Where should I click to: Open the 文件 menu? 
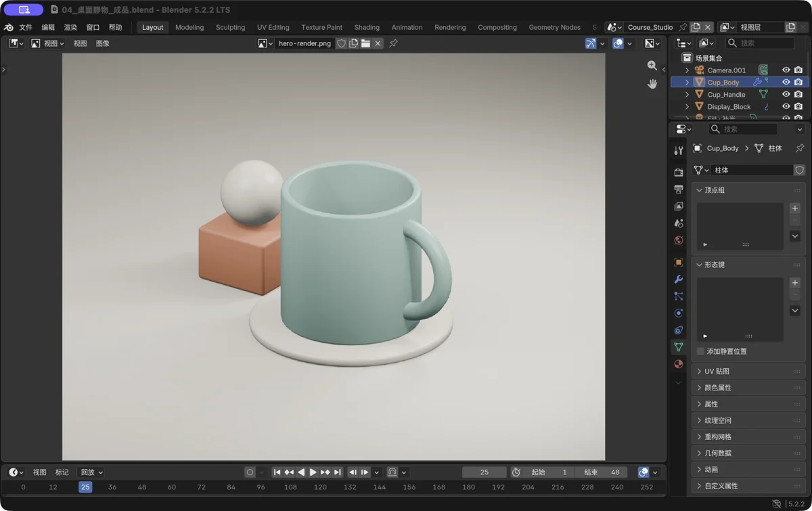pos(26,27)
